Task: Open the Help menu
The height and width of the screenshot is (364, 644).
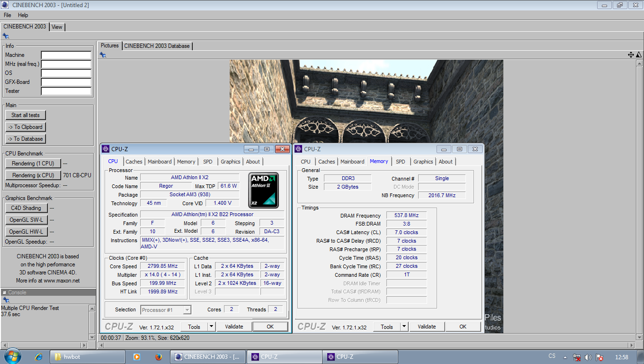Action: 23,15
